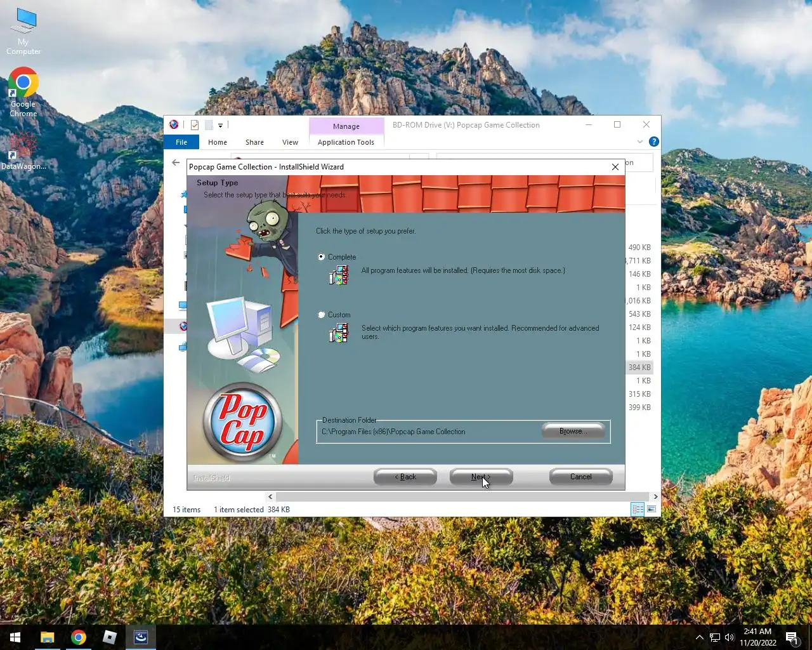
Task: Click the Complete setup type icon
Action: click(x=339, y=275)
